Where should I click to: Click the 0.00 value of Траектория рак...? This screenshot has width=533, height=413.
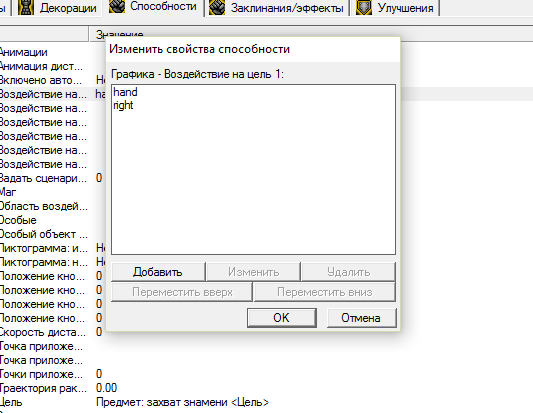tap(106, 388)
